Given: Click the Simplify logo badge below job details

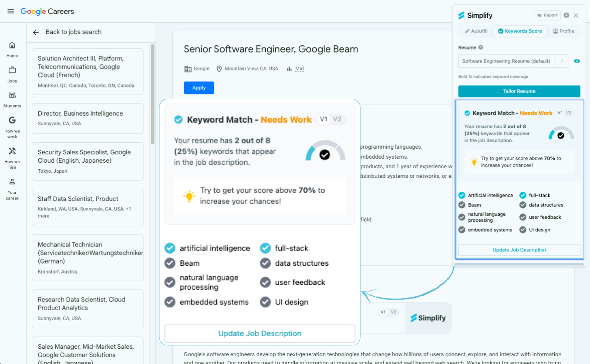Looking at the screenshot, I should [428, 318].
